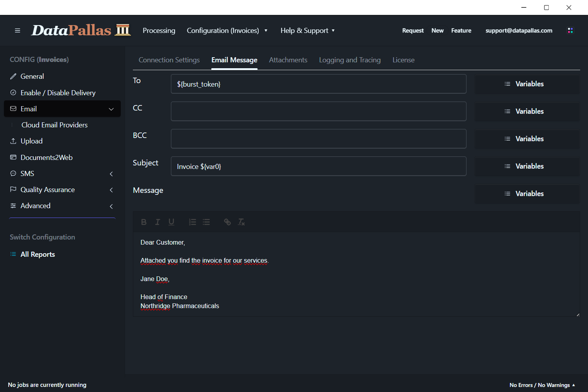Grab the message editor resize handle

(x=578, y=314)
